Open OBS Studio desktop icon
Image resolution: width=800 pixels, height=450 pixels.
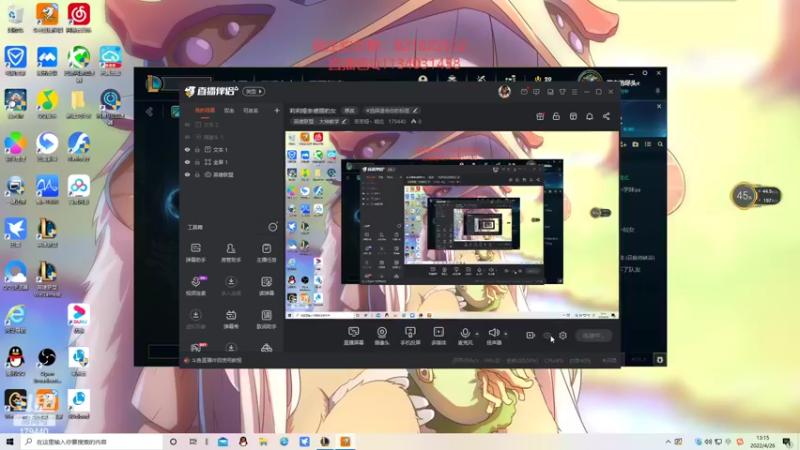[x=47, y=363]
